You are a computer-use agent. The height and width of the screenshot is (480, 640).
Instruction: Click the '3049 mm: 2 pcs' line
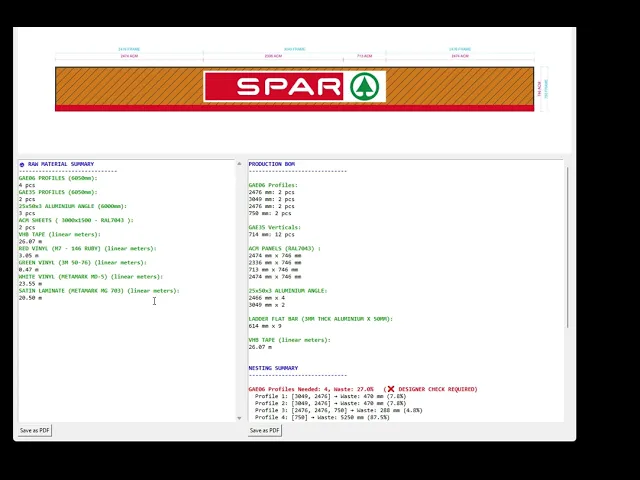coord(271,199)
